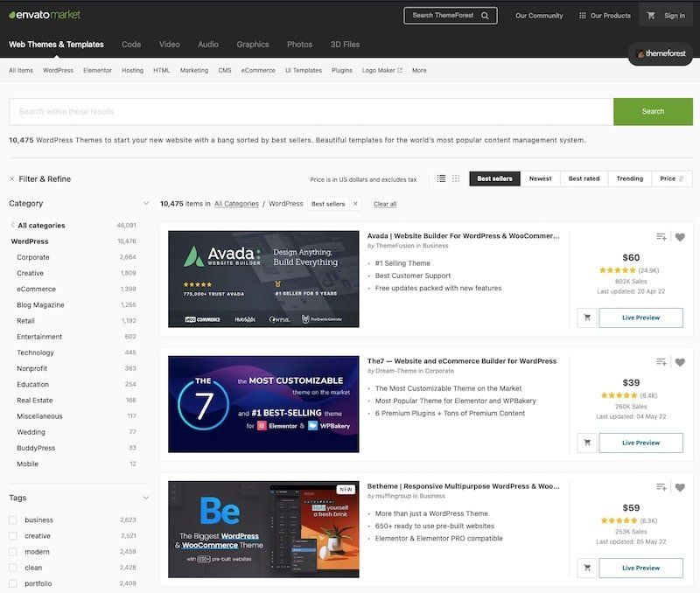The height and width of the screenshot is (593, 700).
Task: Open the Audio category tab
Action: (x=208, y=45)
